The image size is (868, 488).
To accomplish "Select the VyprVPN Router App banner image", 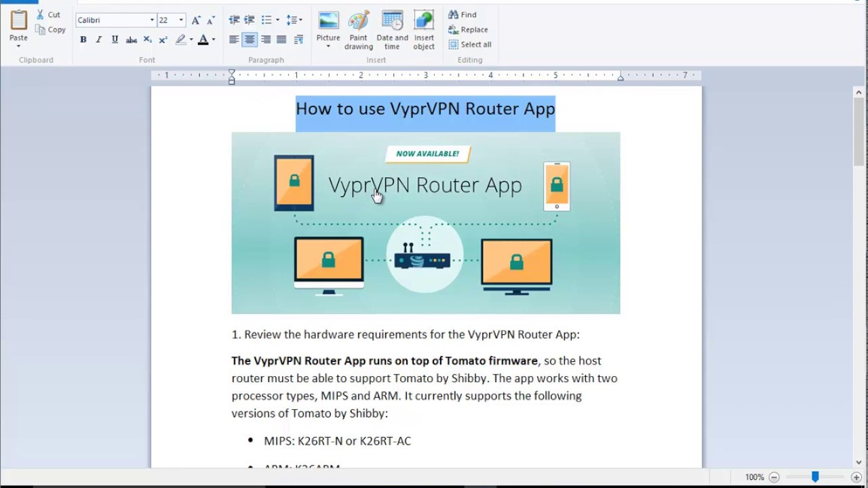I will click(x=426, y=223).
